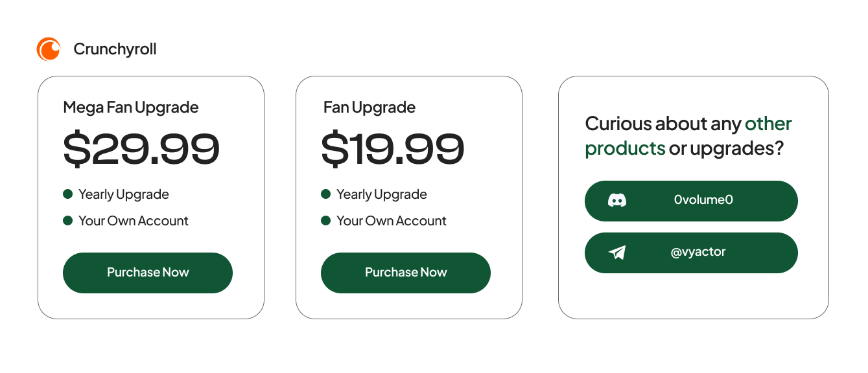This screenshot has width=868, height=373.
Task: Click the "or upgrades?" heading text
Action: [x=727, y=148]
